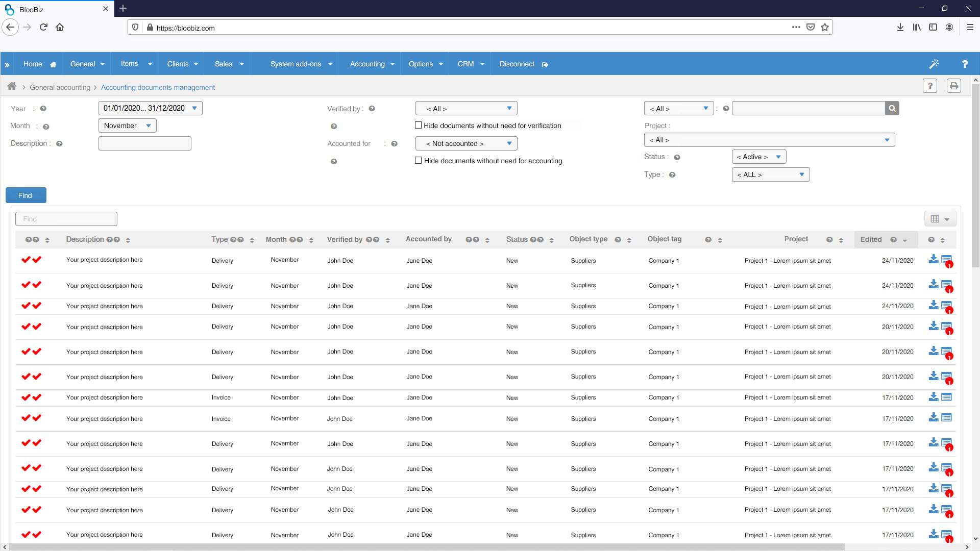Click the magnifier search icon button
Screen dimensions: 980x551
click(x=892, y=108)
